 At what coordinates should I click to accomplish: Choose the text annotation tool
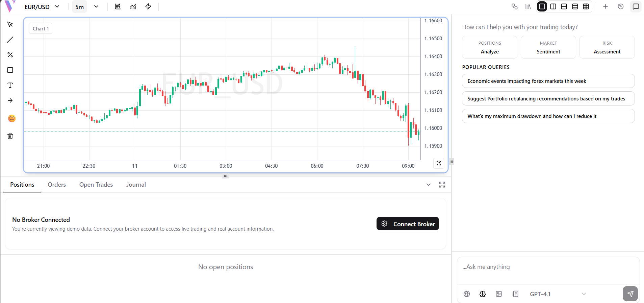[x=10, y=85]
